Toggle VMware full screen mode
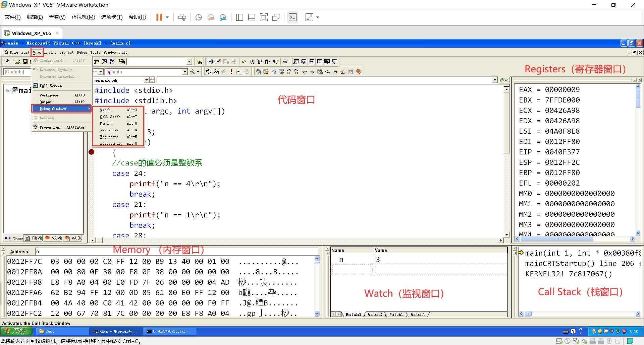 click(264, 17)
